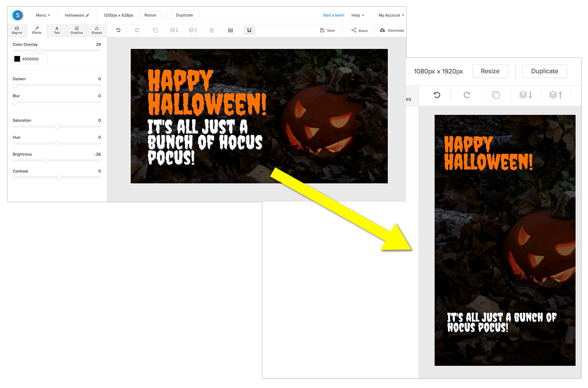Click Duplicate in the zoomed inset window
Image resolution: width=588 pixels, height=388 pixels.
545,71
